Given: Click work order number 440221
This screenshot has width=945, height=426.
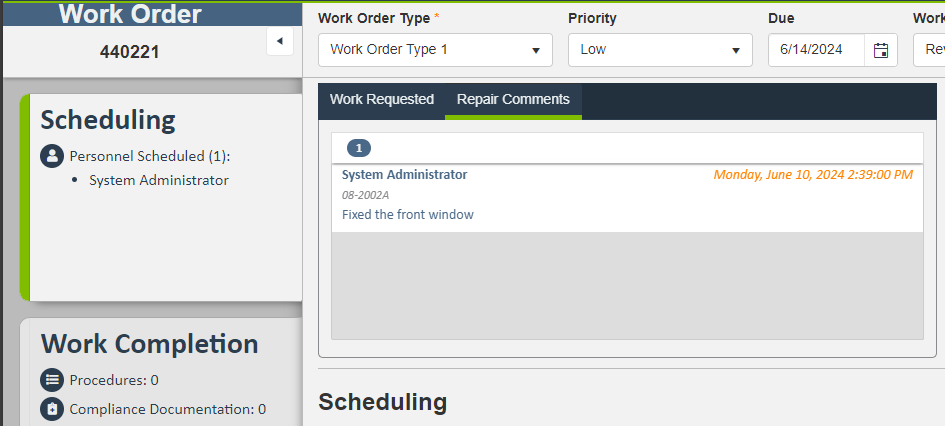Looking at the screenshot, I should [x=130, y=52].
